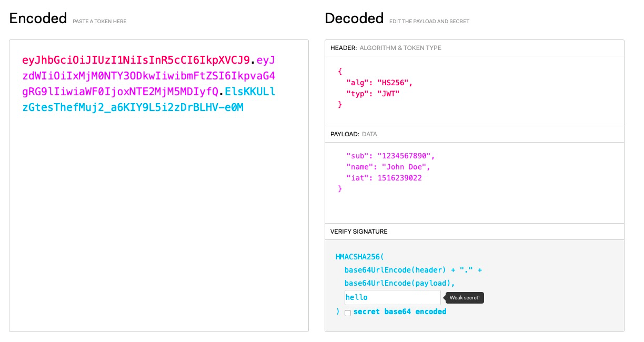Viewport: 644px width, 342px height.
Task: Click the "VERIFY SIGNATURE" section title
Action: (x=359, y=232)
